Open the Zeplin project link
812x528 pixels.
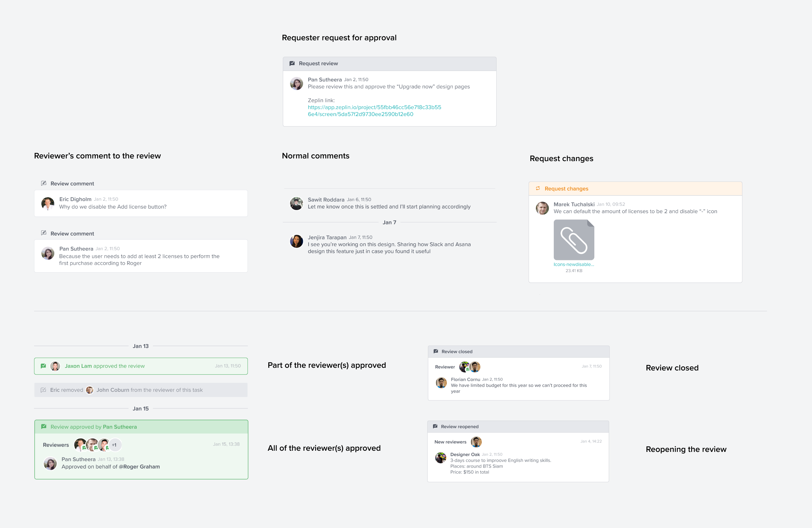374,110
